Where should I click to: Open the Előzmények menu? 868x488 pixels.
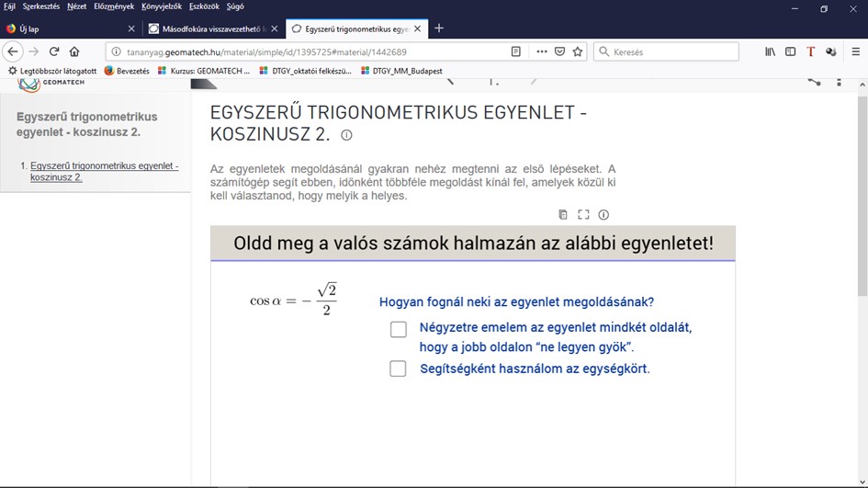pos(114,6)
